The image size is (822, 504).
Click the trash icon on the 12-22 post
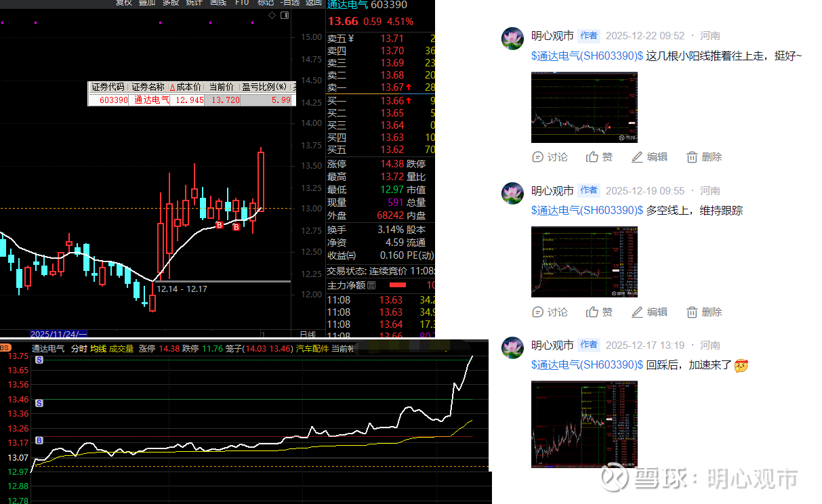tap(692, 157)
